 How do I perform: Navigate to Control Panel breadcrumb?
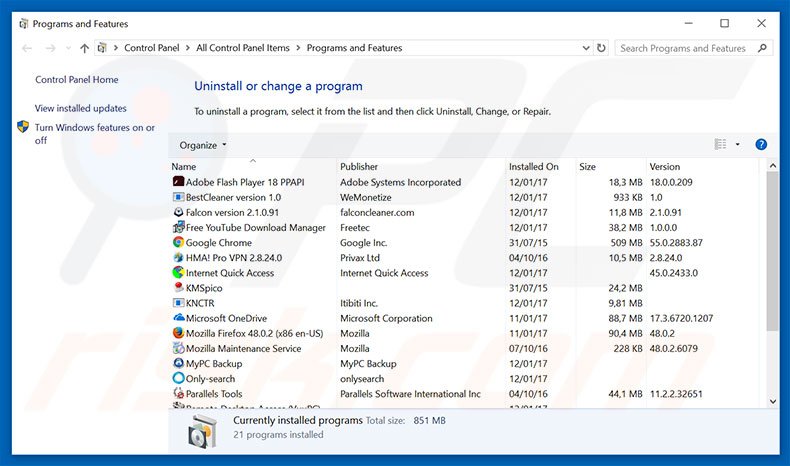[x=152, y=48]
